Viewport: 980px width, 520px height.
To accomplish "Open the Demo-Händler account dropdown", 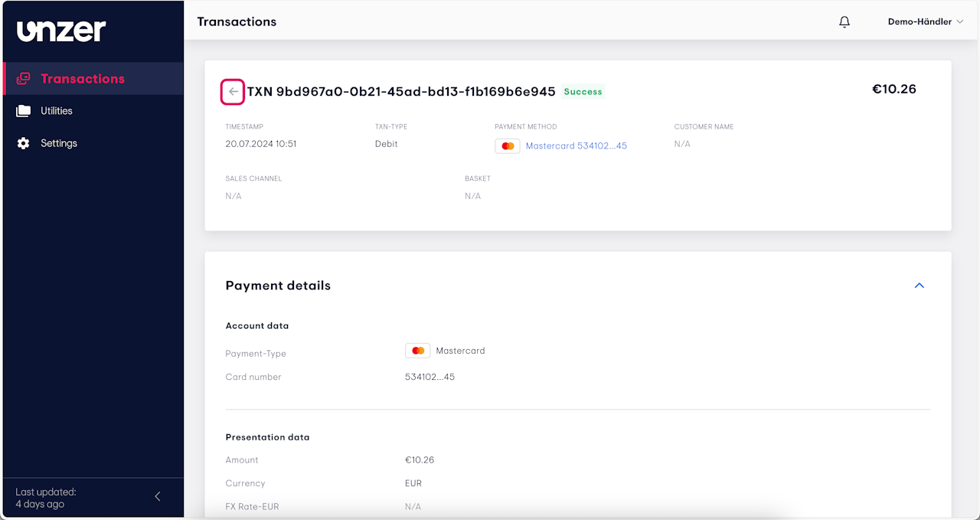I will [x=925, y=22].
